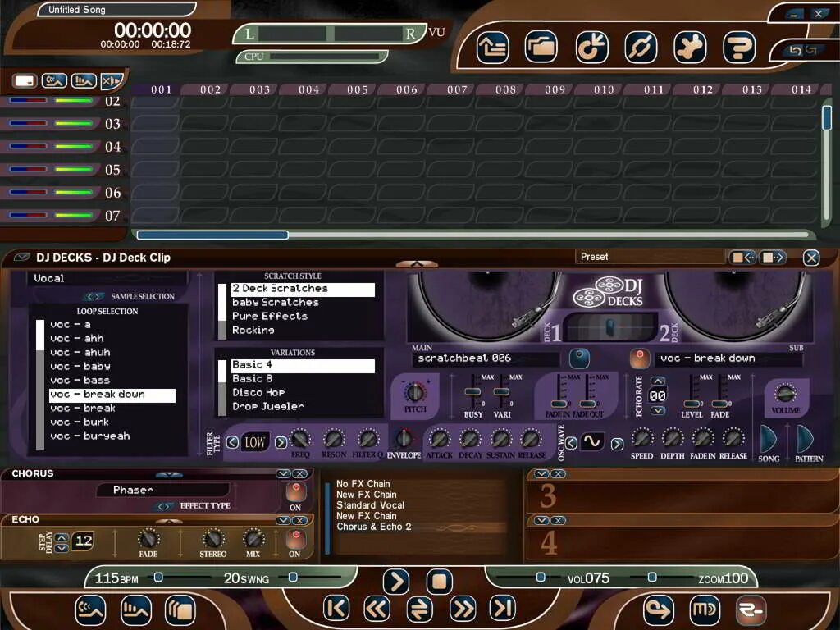The image size is (840, 630).
Task: Click the export/upload arrow icon in top toolbar
Action: pyautogui.click(x=493, y=47)
